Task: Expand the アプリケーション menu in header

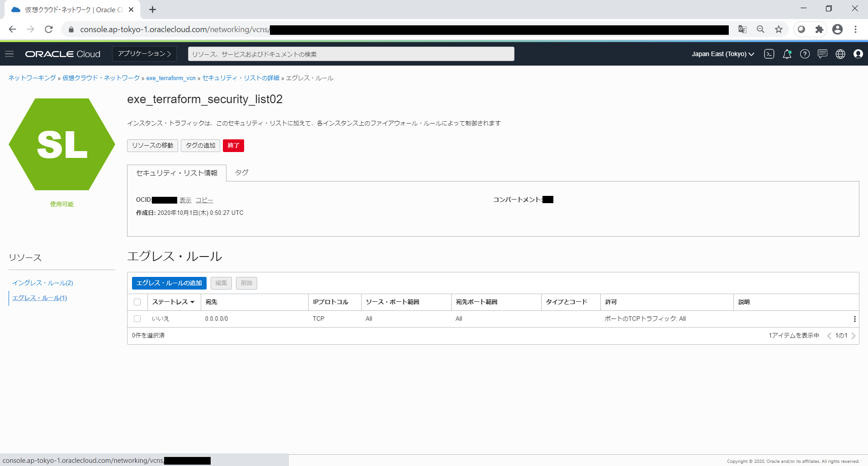Action: click(x=144, y=54)
